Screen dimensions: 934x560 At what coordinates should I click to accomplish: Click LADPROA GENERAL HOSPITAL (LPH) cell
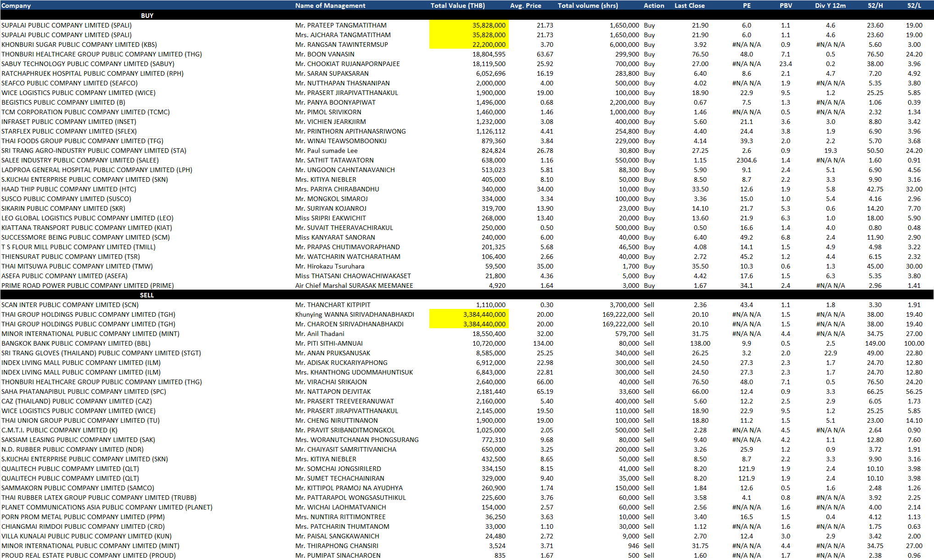[x=96, y=170]
